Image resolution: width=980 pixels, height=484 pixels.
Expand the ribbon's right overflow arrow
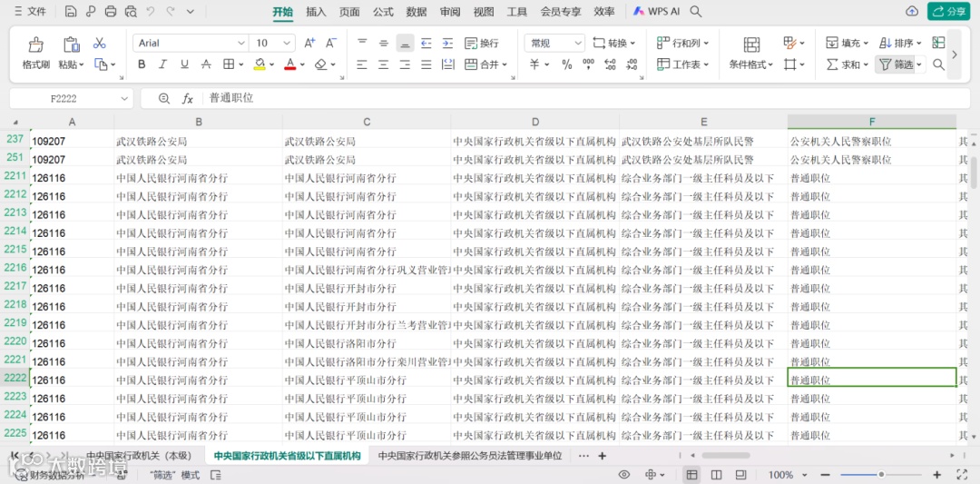pos(955,54)
